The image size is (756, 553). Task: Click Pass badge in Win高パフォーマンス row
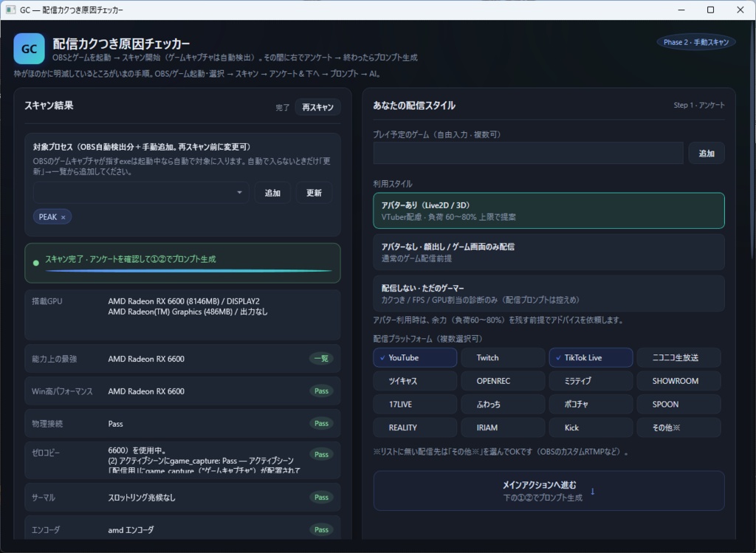click(x=321, y=391)
